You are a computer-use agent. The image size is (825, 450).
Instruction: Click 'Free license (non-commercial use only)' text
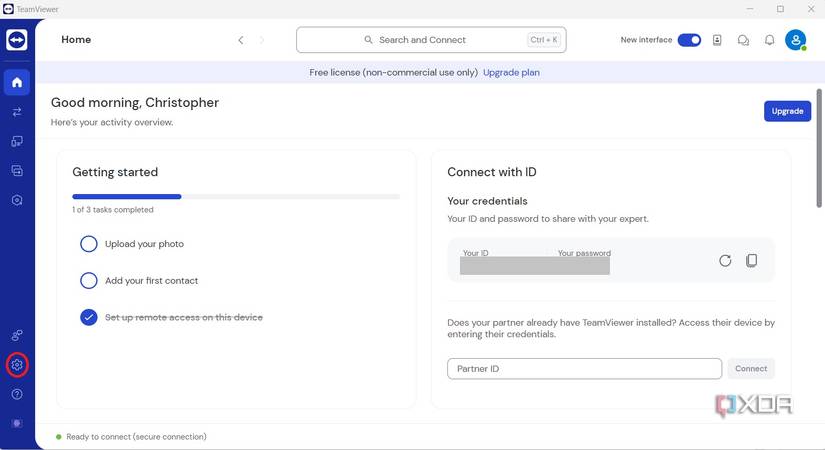(393, 73)
